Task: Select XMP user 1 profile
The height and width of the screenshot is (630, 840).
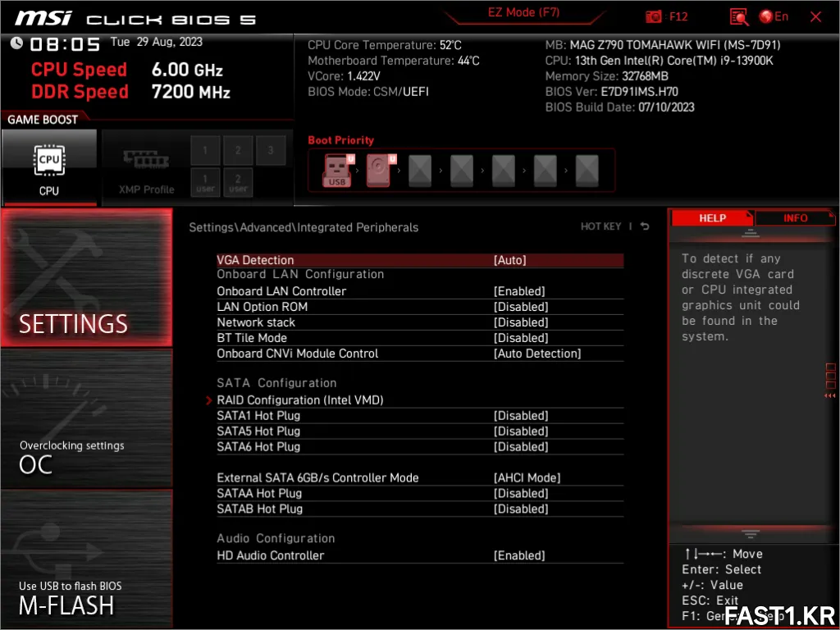Action: click(x=205, y=182)
